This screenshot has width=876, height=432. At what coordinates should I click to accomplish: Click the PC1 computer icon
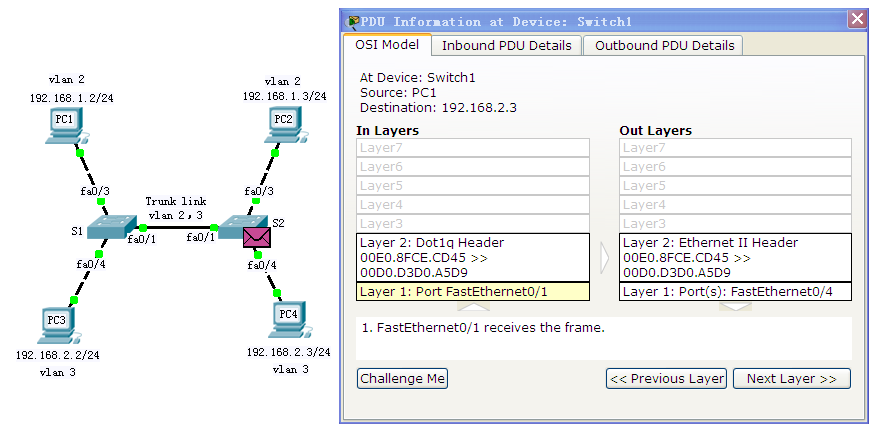pos(67,126)
